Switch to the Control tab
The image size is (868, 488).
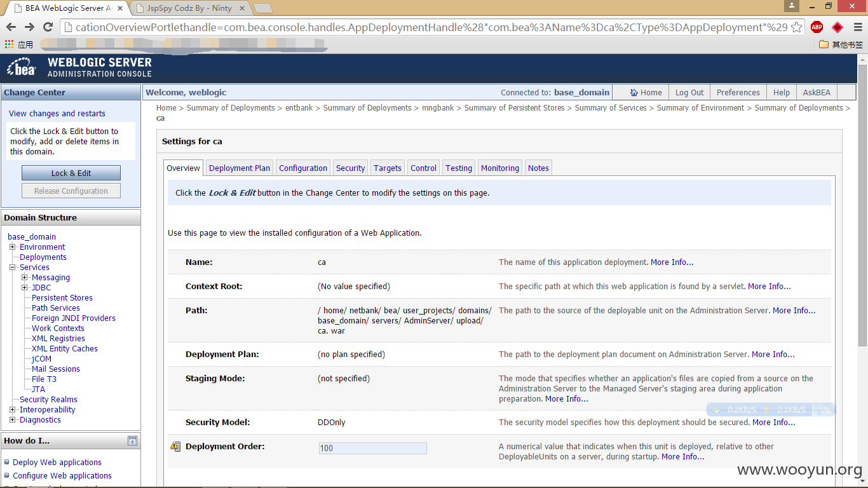[423, 168]
